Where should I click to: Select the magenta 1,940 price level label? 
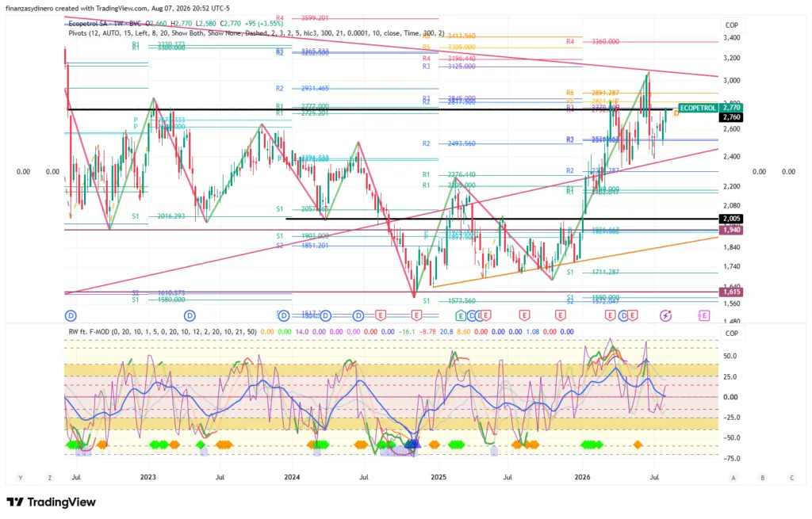pyautogui.click(x=732, y=230)
